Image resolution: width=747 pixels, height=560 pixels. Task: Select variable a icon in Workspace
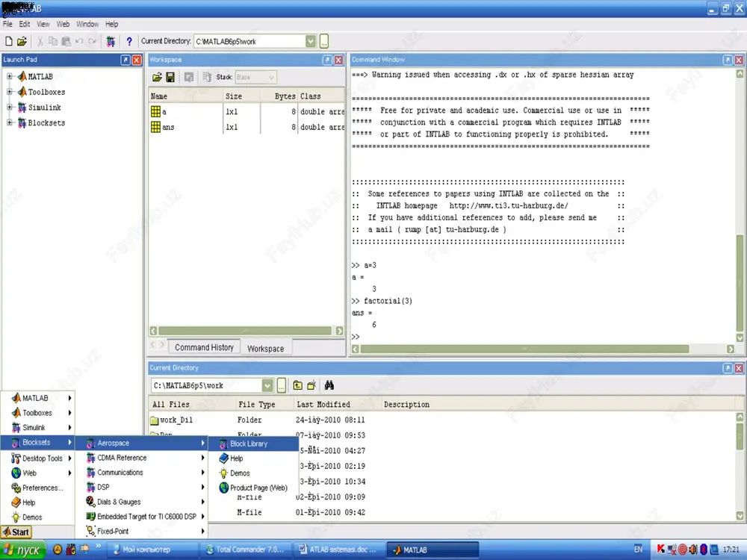click(x=156, y=111)
